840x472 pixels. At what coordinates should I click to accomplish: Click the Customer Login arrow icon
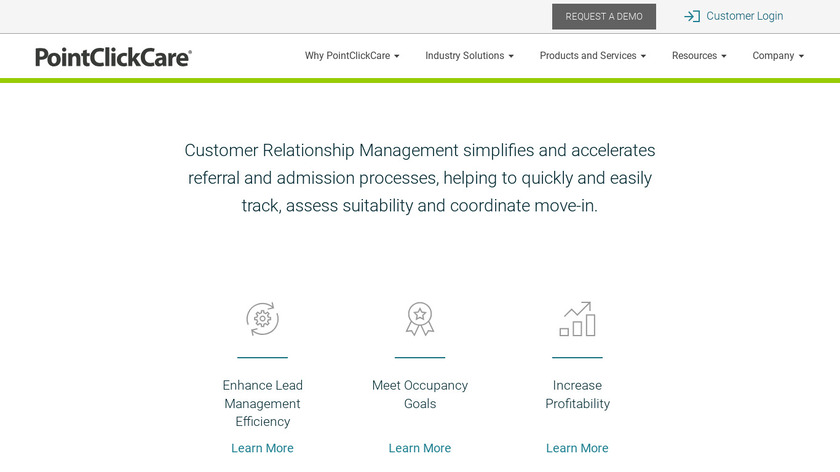click(692, 16)
